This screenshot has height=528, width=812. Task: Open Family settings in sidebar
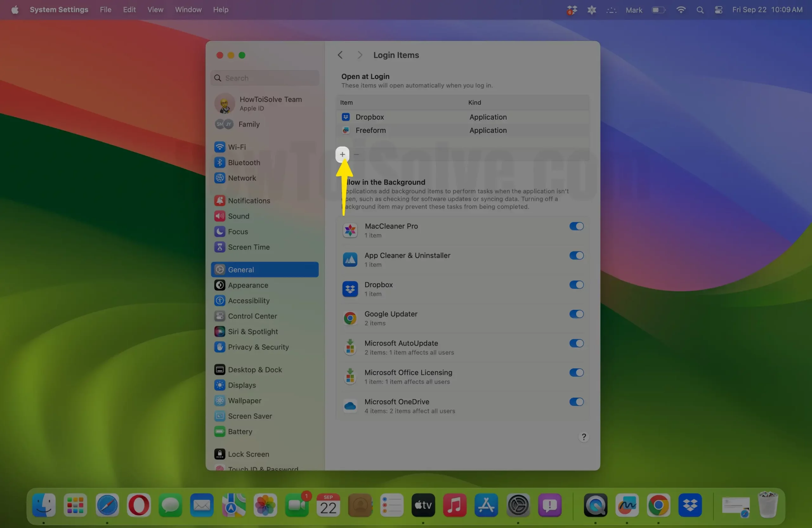pyautogui.click(x=265, y=124)
